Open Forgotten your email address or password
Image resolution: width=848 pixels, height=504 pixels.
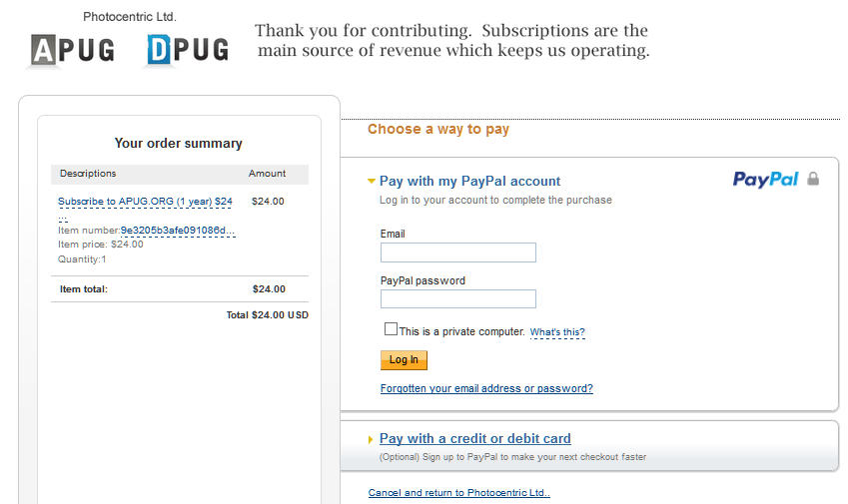pos(486,388)
